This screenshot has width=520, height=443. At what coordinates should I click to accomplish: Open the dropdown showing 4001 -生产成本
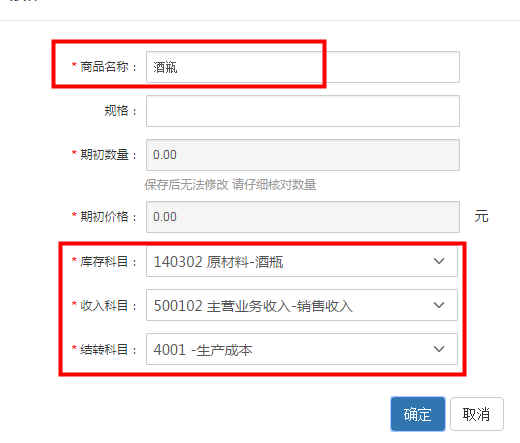(x=302, y=349)
